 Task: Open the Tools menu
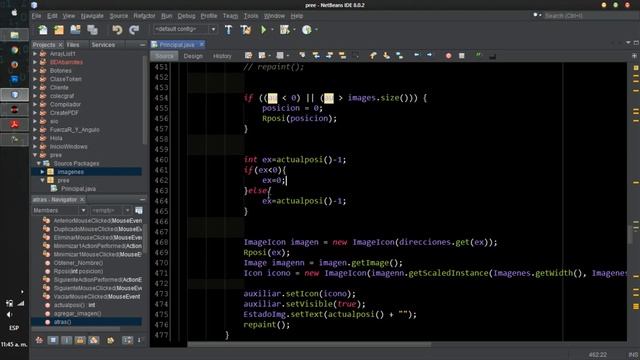[251, 16]
